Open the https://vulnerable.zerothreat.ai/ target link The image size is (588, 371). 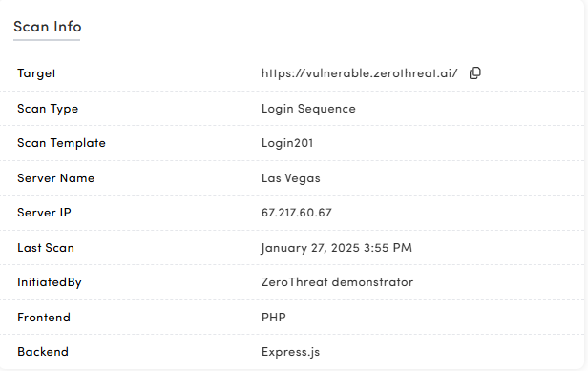(x=359, y=73)
